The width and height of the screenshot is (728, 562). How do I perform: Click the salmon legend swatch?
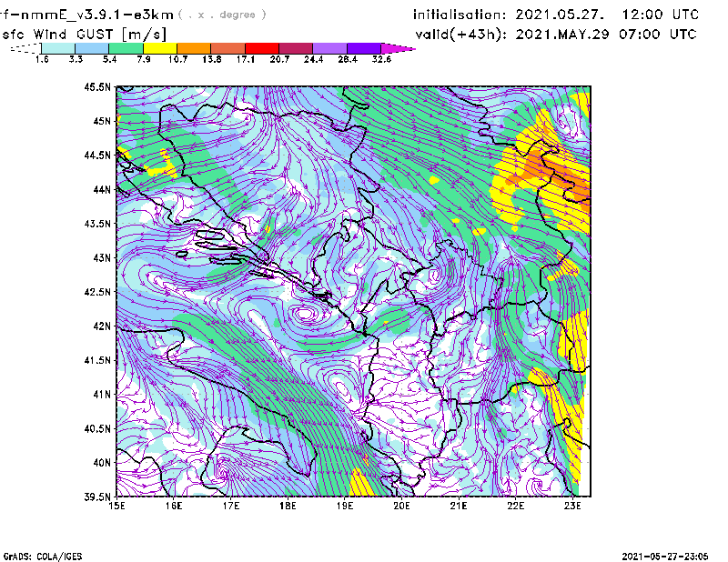pyautogui.click(x=228, y=48)
